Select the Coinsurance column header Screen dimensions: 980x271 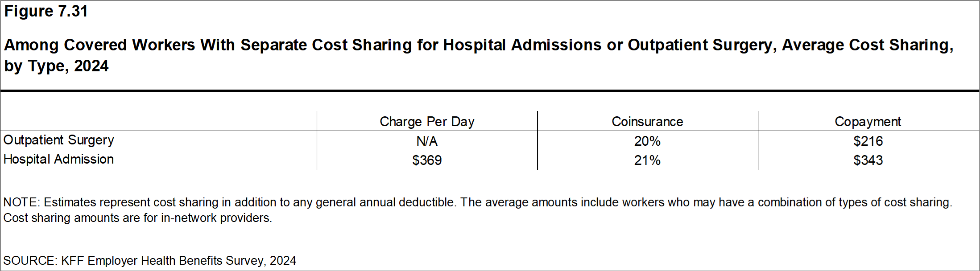click(647, 122)
